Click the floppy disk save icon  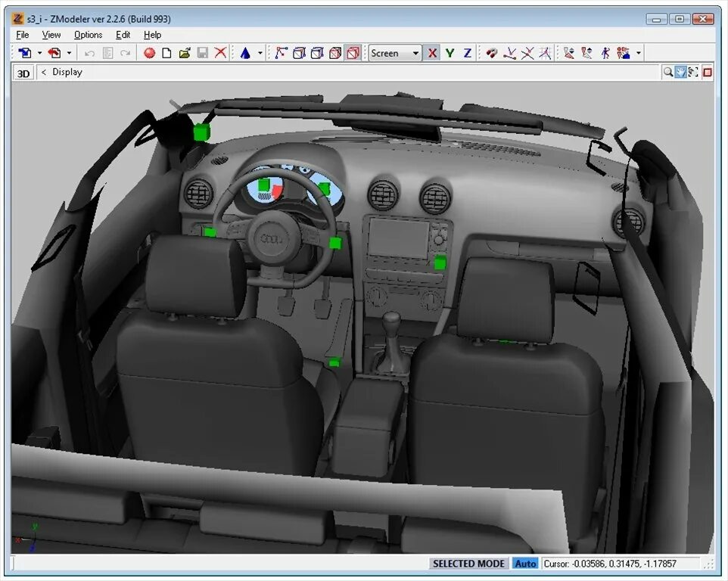(x=203, y=53)
